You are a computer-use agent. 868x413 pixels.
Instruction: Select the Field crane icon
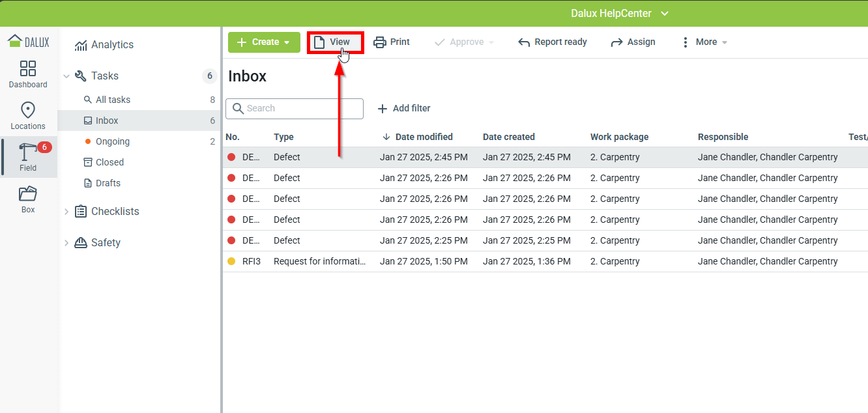[28, 152]
